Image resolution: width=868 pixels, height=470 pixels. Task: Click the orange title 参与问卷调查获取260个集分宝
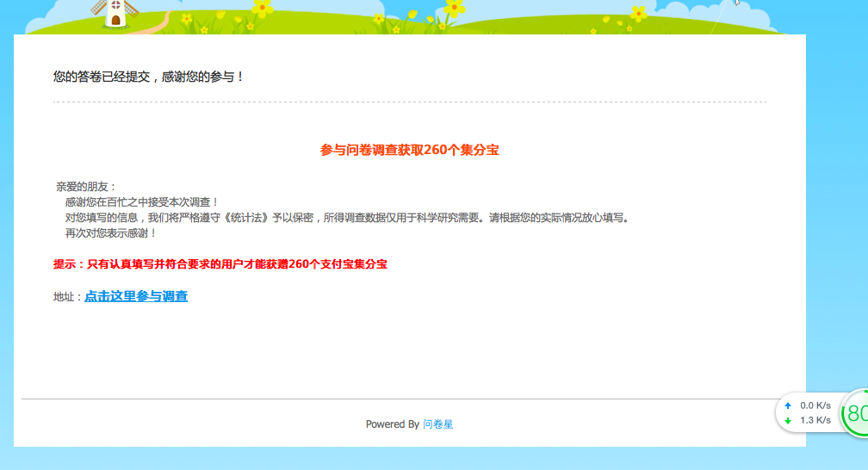tap(410, 150)
